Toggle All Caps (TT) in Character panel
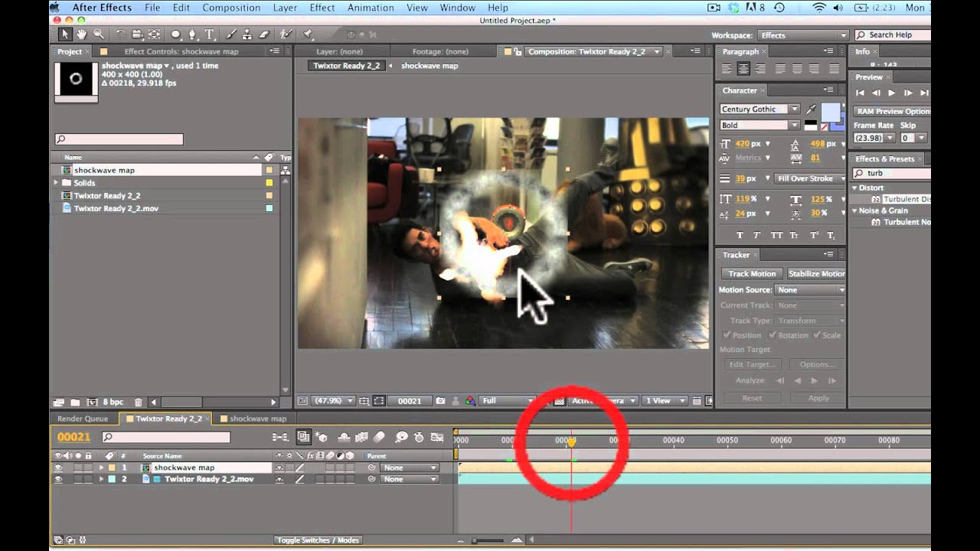Image resolution: width=980 pixels, height=551 pixels. [x=777, y=235]
